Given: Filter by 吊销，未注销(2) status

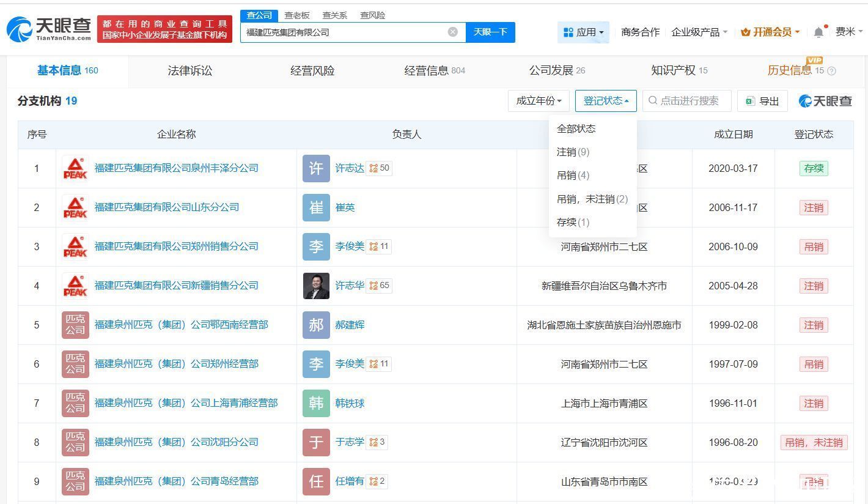Looking at the screenshot, I should tap(592, 199).
